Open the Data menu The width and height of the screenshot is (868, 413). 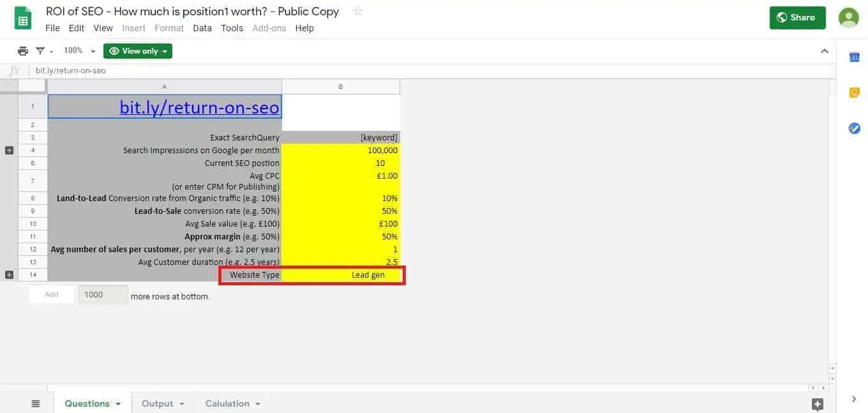click(x=202, y=28)
